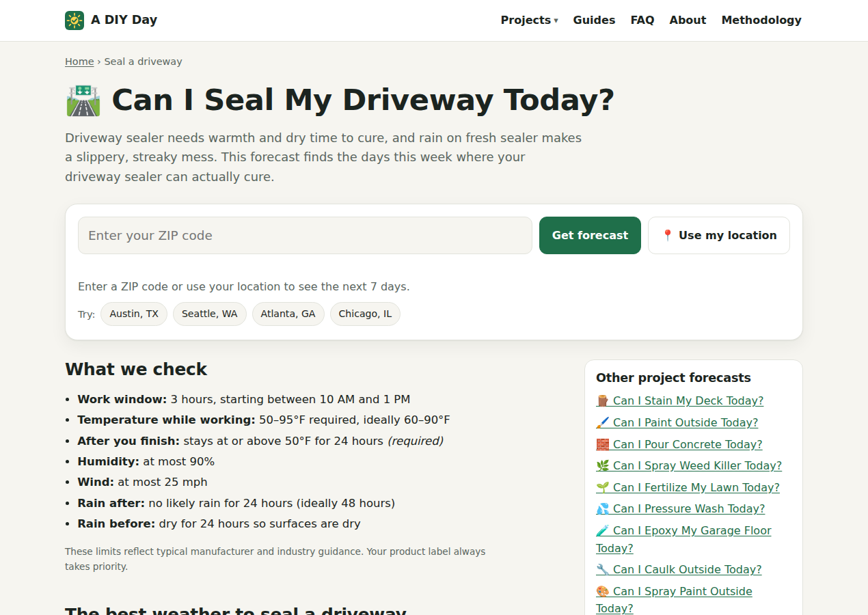The image size is (868, 615).
Task: Open the Can I Paint Outside Today link
Action: pos(677,423)
